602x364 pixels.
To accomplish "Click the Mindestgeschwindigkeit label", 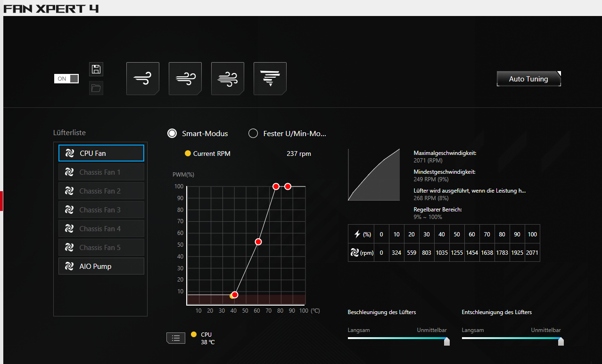I will 445,172.
